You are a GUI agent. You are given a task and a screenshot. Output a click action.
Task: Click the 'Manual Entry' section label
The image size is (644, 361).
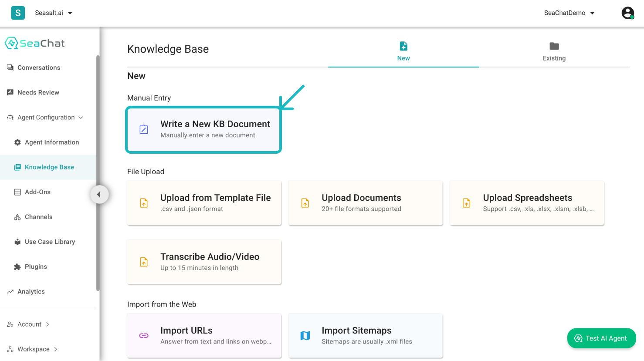149,98
